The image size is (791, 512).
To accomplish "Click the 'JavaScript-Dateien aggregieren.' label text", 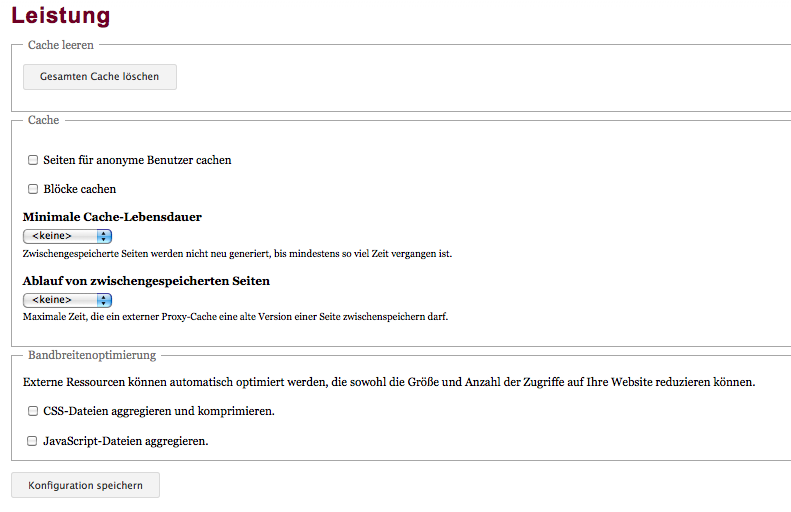I will pos(126,440).
